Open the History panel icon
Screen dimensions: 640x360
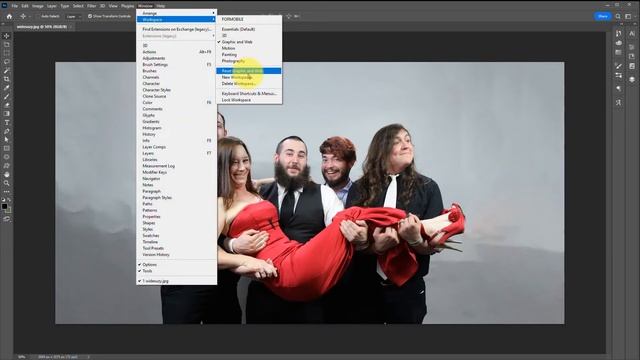[x=619, y=33]
